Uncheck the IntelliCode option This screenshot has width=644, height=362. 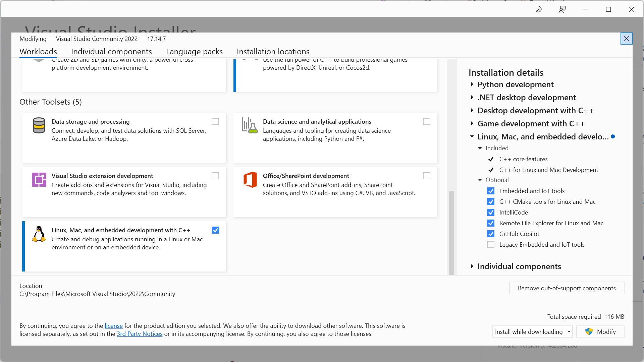491,213
